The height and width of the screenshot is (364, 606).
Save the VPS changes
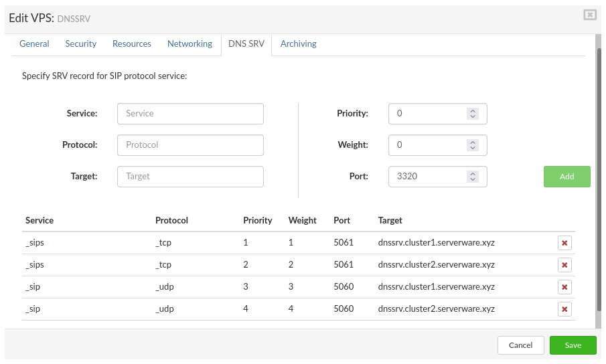click(x=573, y=345)
